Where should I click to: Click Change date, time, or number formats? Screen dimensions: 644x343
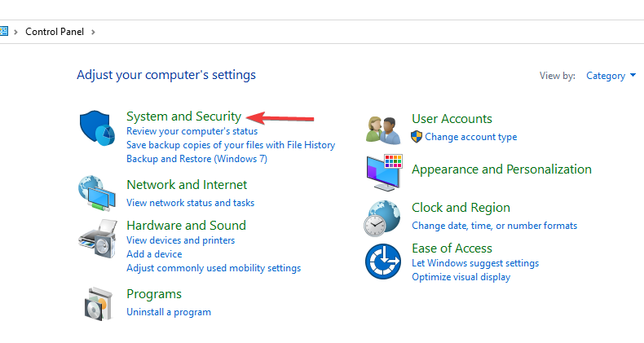(x=495, y=226)
